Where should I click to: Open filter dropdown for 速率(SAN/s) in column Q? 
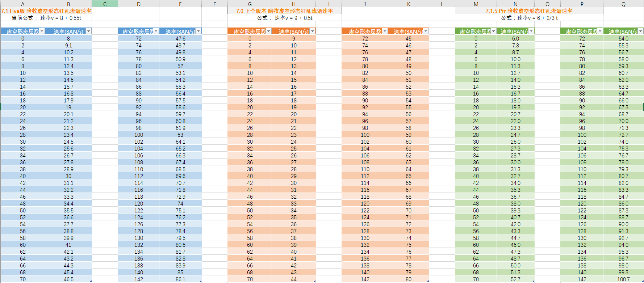click(x=641, y=31)
